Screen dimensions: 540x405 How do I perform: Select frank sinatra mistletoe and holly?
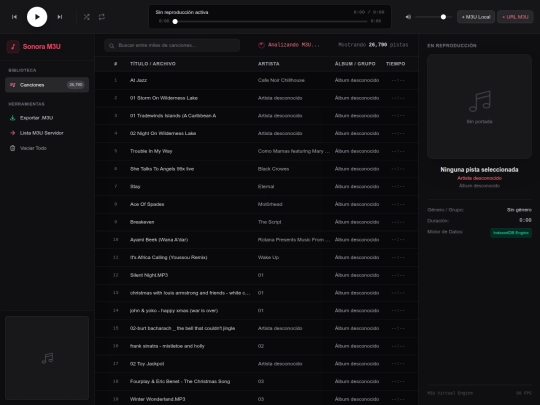[257, 346]
